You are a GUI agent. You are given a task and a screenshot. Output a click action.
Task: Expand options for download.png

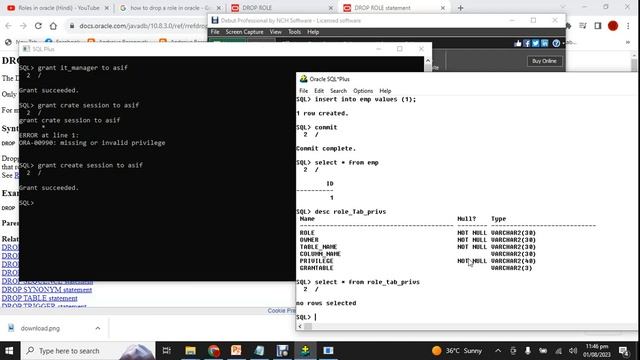click(98, 328)
